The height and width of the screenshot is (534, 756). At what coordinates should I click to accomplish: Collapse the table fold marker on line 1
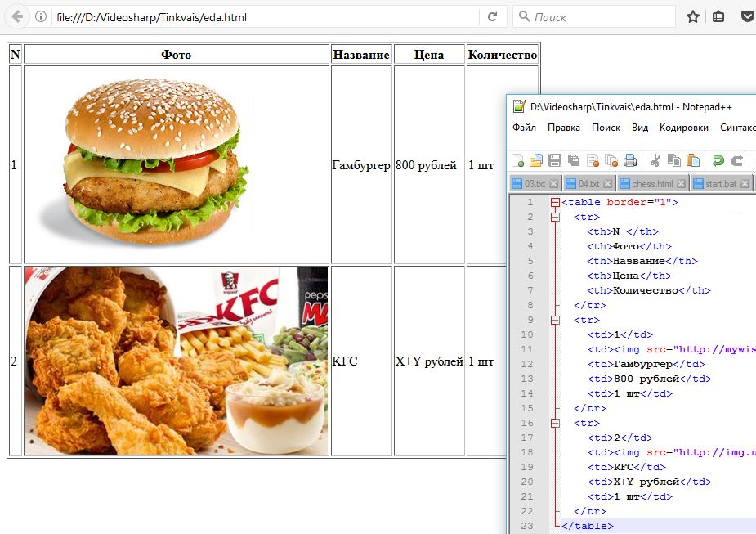pyautogui.click(x=556, y=202)
